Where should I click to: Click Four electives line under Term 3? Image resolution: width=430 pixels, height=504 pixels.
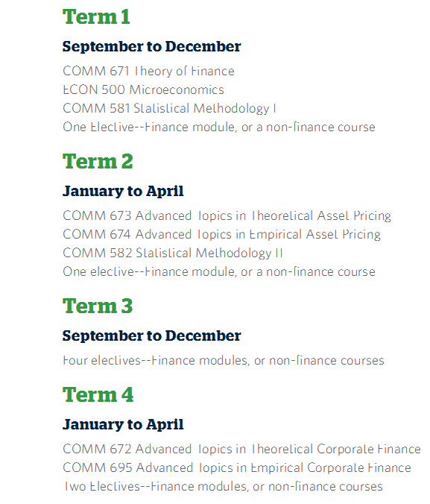pos(224,361)
